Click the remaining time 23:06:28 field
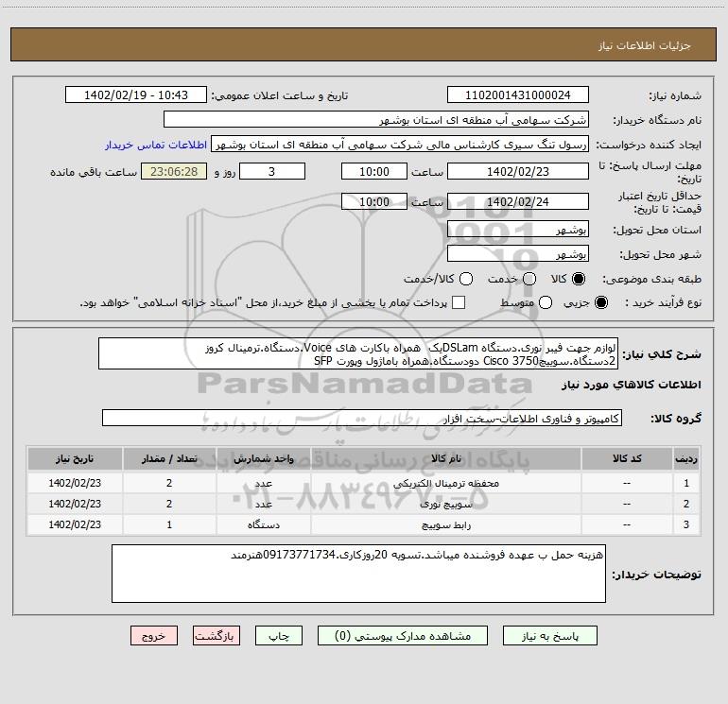This screenshot has width=728, height=704. tap(174, 171)
